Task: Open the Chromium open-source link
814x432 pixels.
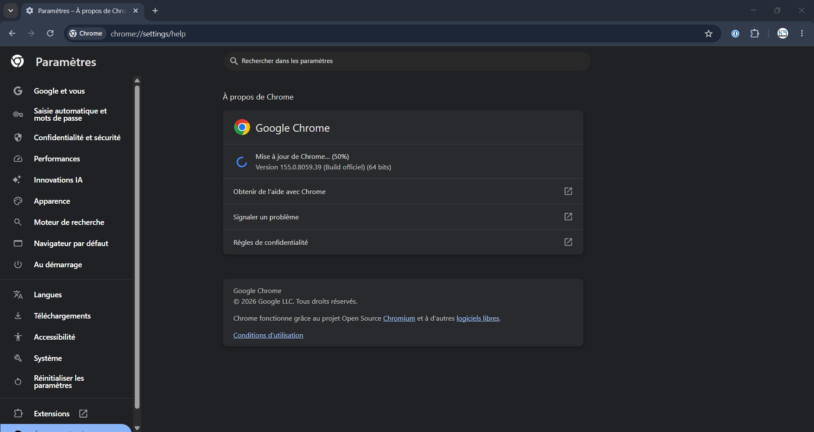Action: click(x=399, y=318)
